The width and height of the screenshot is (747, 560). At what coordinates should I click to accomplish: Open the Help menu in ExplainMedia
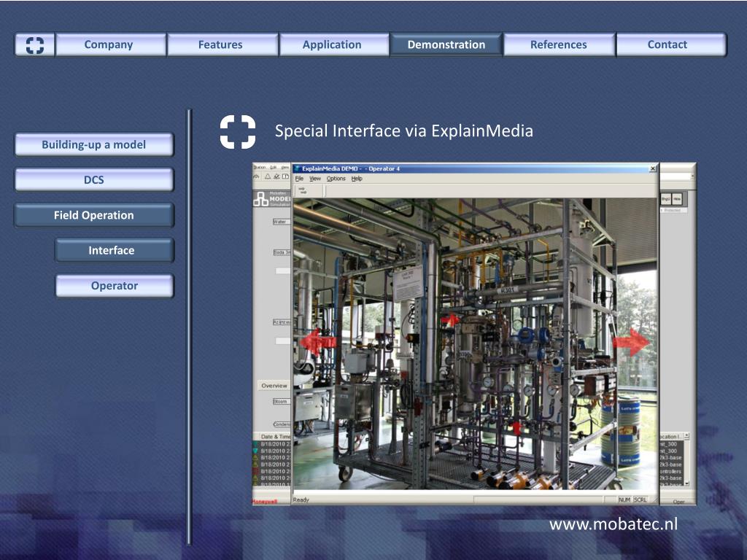(357, 179)
